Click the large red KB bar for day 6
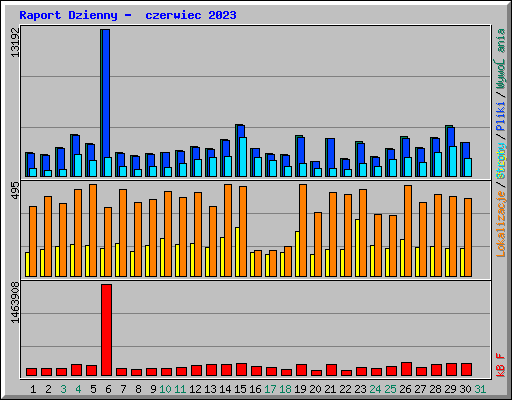The width and height of the screenshot is (512, 400). click(x=107, y=330)
